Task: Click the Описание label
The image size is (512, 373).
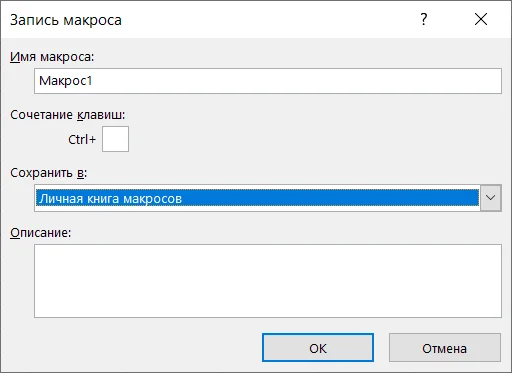Action: tap(41, 232)
